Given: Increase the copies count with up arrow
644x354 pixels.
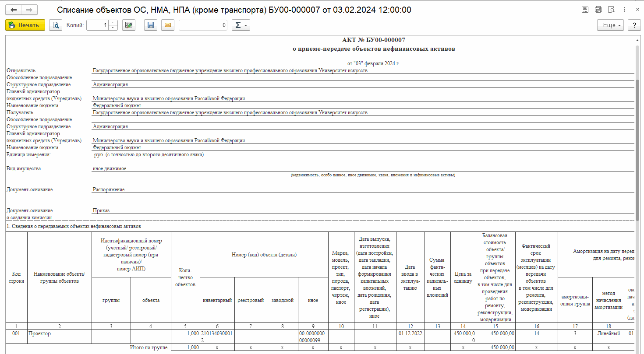Looking at the screenshot, I should (113, 23).
